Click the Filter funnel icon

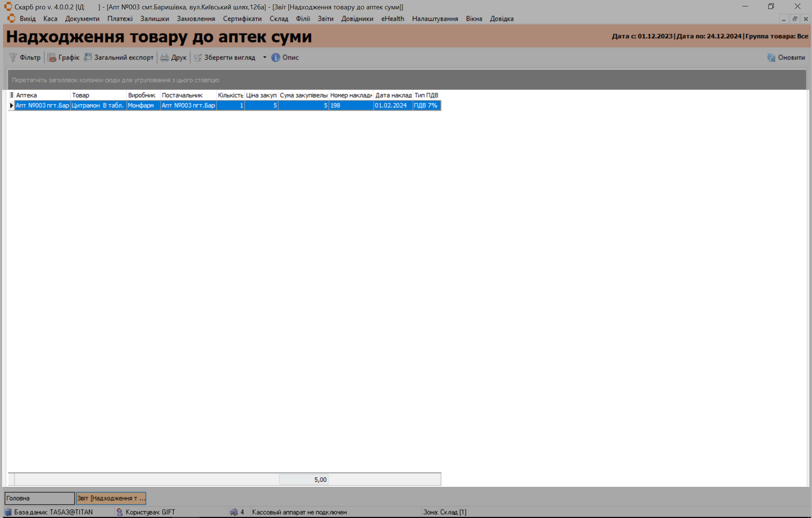[13, 57]
